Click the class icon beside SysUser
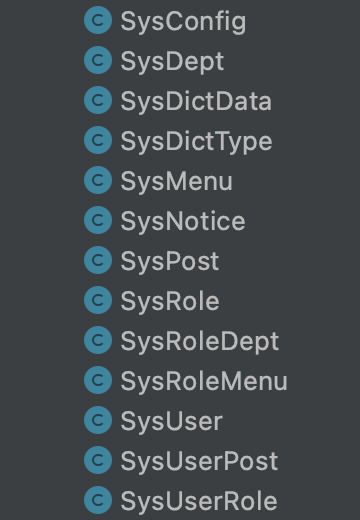 [x=98, y=420]
